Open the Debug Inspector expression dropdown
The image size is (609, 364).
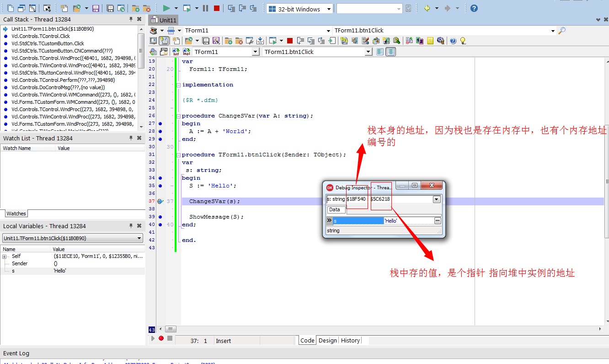pyautogui.click(x=437, y=199)
